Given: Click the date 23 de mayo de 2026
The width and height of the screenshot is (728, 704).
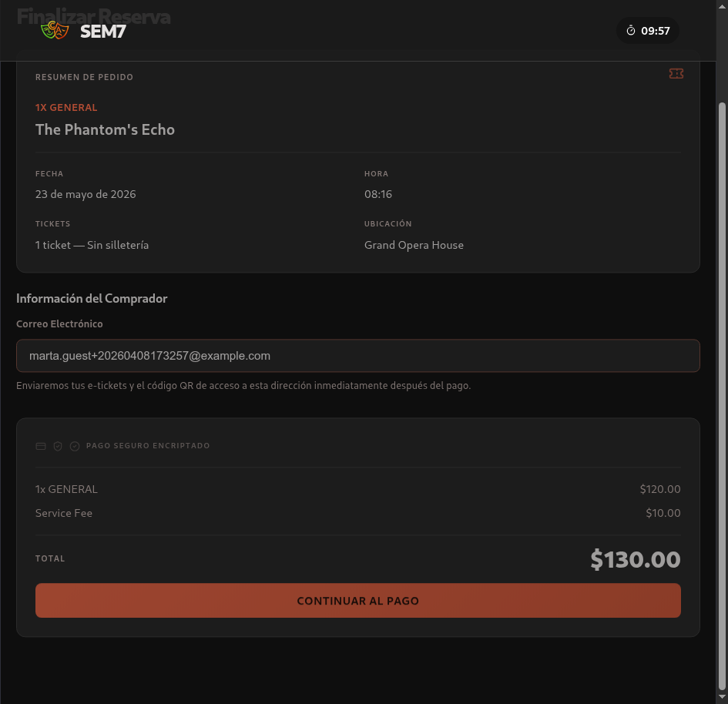Looking at the screenshot, I should pyautogui.click(x=86, y=194).
